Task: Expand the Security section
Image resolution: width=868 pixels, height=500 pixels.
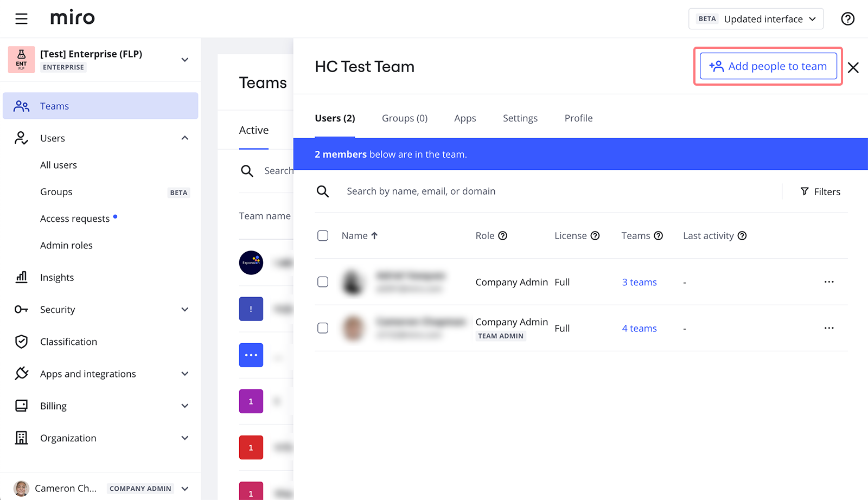Action: tap(184, 310)
